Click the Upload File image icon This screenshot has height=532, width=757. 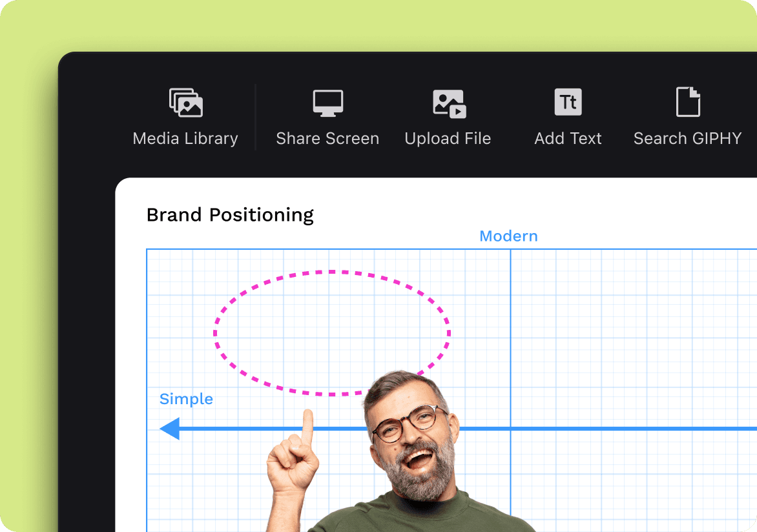coord(449,103)
